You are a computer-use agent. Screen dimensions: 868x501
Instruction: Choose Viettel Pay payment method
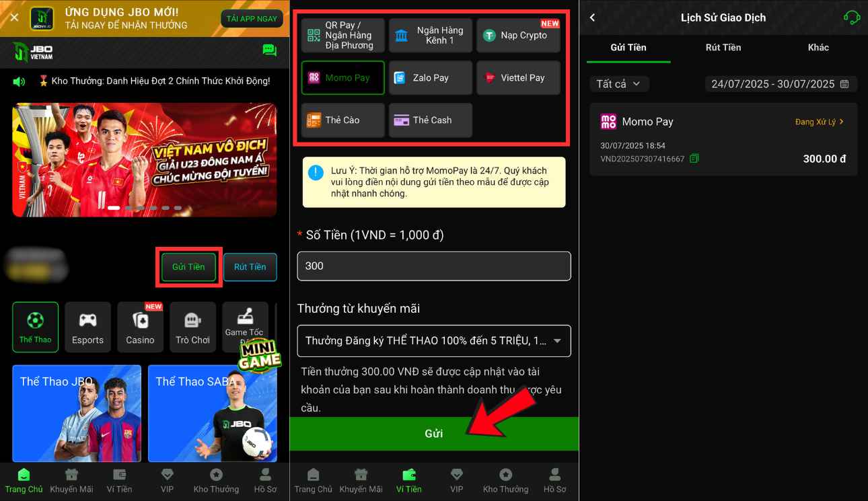click(518, 78)
